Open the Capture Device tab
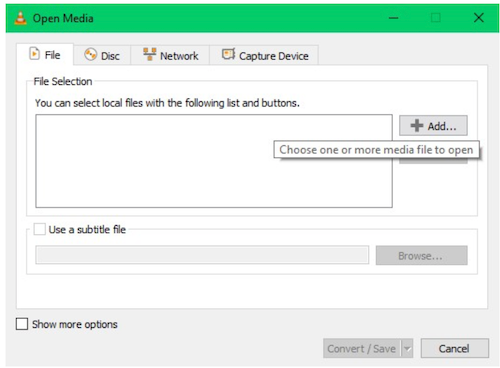500x368 pixels. coord(264,55)
